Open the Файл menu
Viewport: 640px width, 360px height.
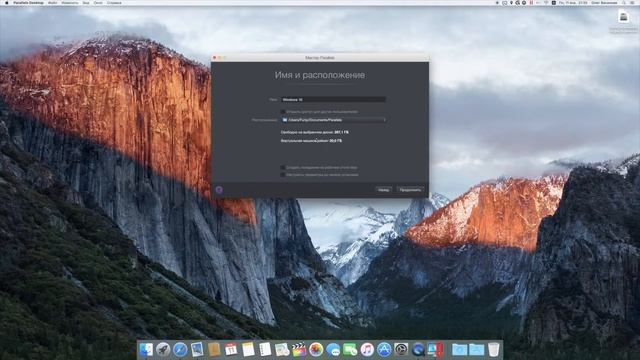[x=53, y=2]
